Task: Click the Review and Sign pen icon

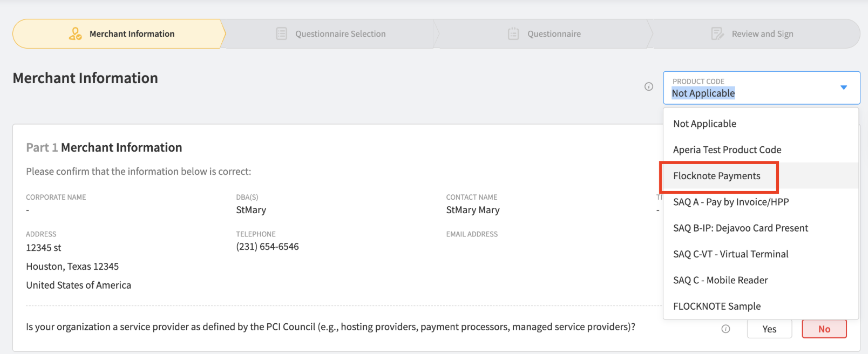Action: pos(717,33)
